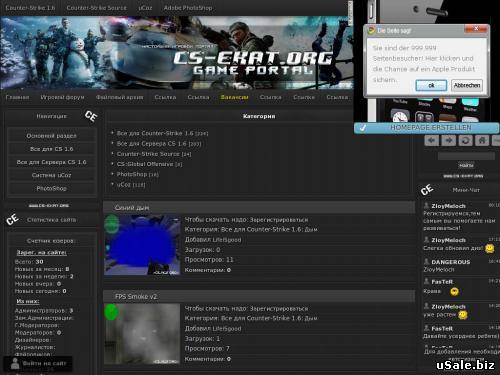The width and height of the screenshot is (500, 375).
Task: Open category Все для Counter-Strike 1.6
Action: (x=155, y=133)
